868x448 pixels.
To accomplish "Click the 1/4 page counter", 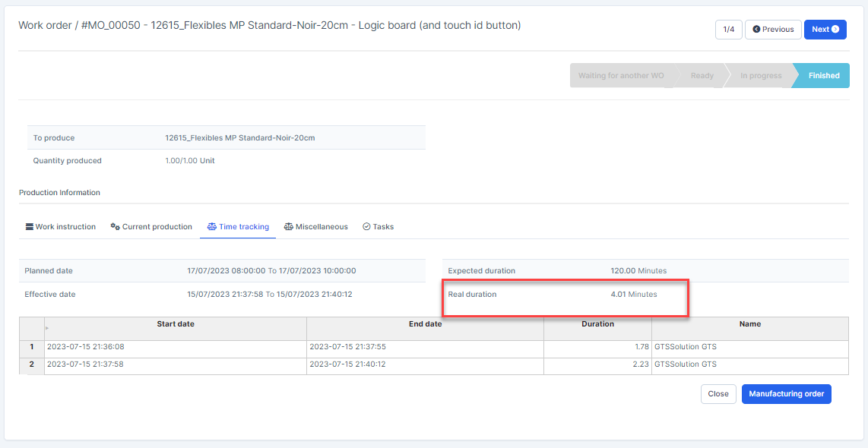I will pos(728,30).
